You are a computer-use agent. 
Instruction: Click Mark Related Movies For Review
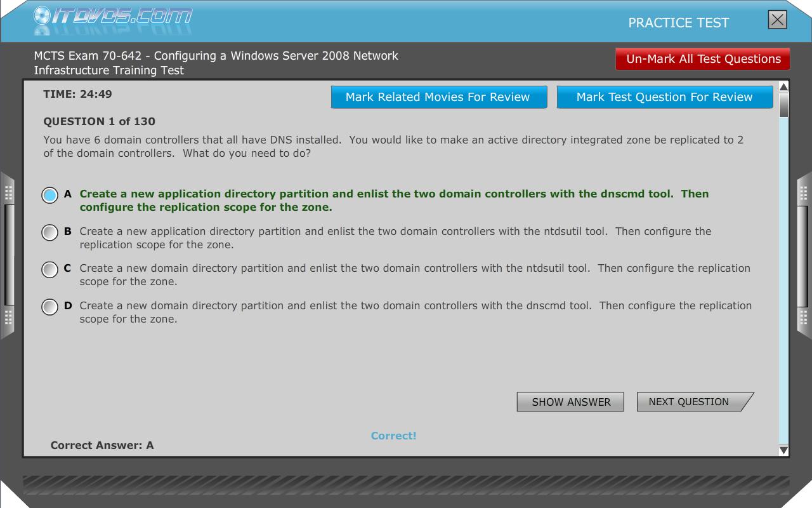438,97
